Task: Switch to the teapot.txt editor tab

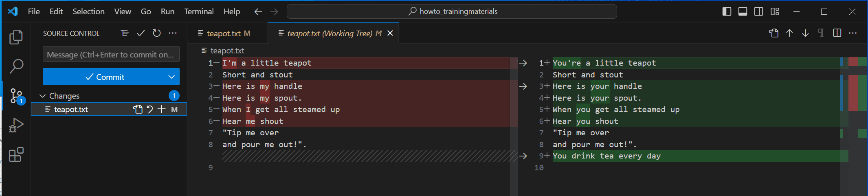Action: click(x=224, y=33)
